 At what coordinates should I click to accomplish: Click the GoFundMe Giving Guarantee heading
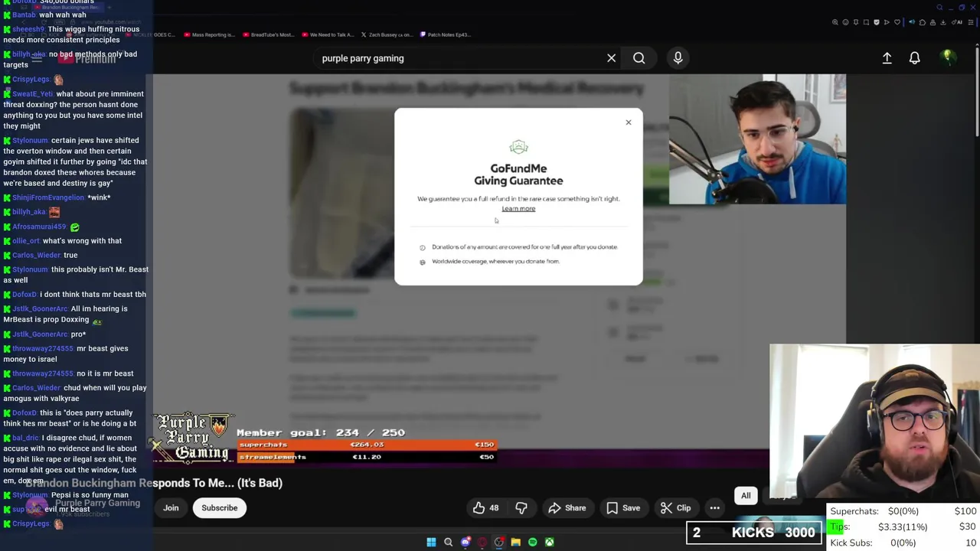click(518, 174)
